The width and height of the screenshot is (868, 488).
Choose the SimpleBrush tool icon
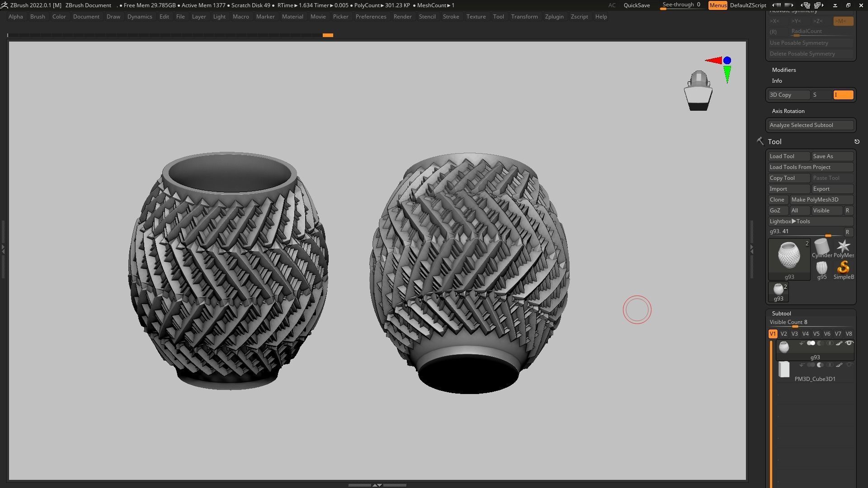(844, 270)
